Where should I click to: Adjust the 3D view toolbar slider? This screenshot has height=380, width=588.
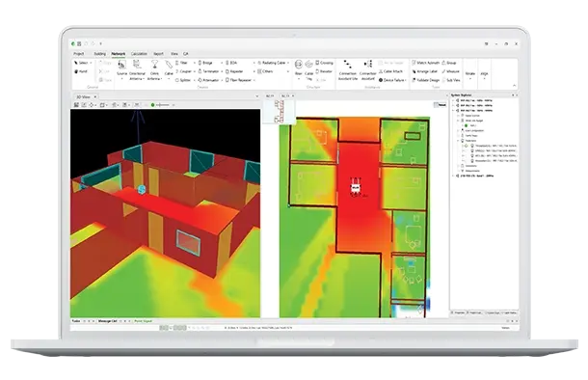click(x=163, y=105)
